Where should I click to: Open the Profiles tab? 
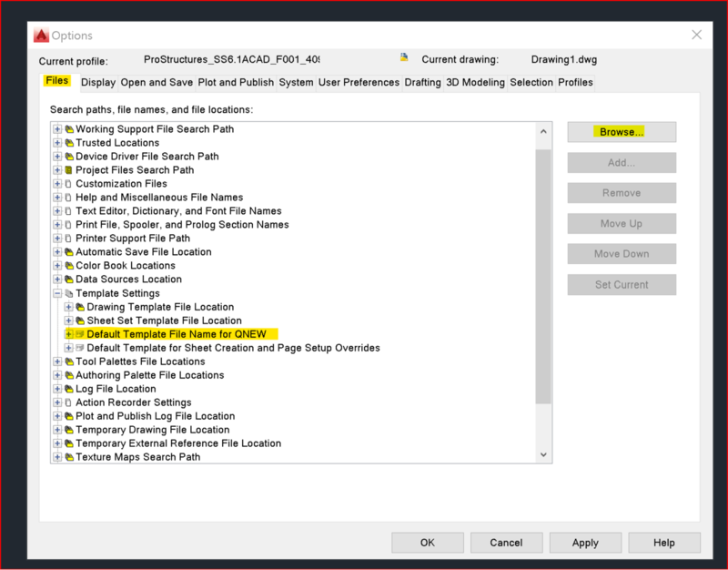(575, 83)
